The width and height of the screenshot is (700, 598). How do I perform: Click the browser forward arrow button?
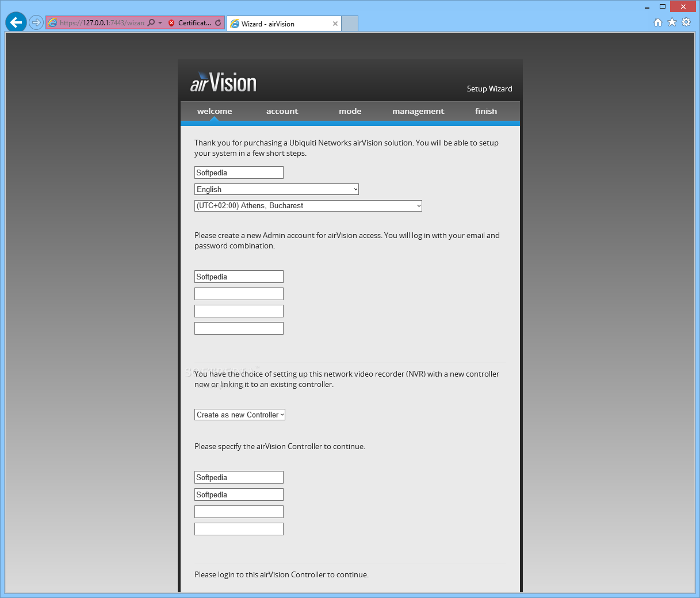36,23
